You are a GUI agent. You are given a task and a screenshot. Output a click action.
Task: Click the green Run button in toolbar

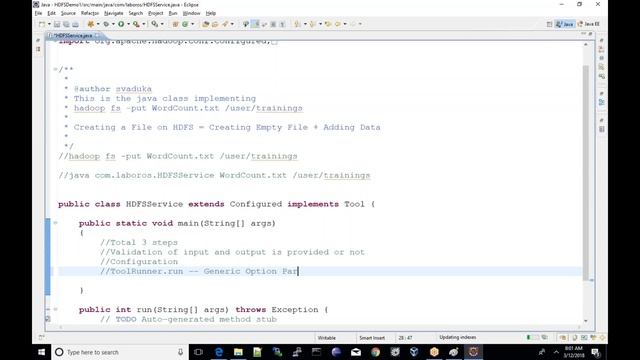pyautogui.click(x=121, y=24)
